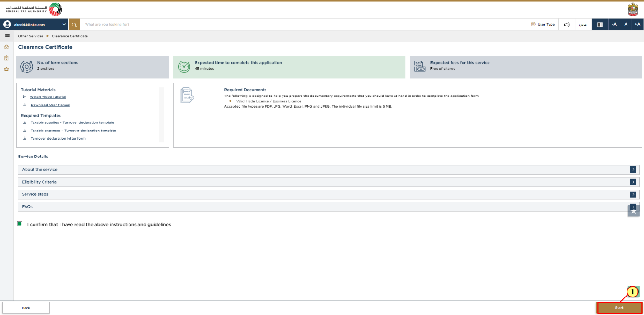This screenshot has height=315, width=644.
Task: Go to Other Services breadcrumb
Action: [31, 36]
